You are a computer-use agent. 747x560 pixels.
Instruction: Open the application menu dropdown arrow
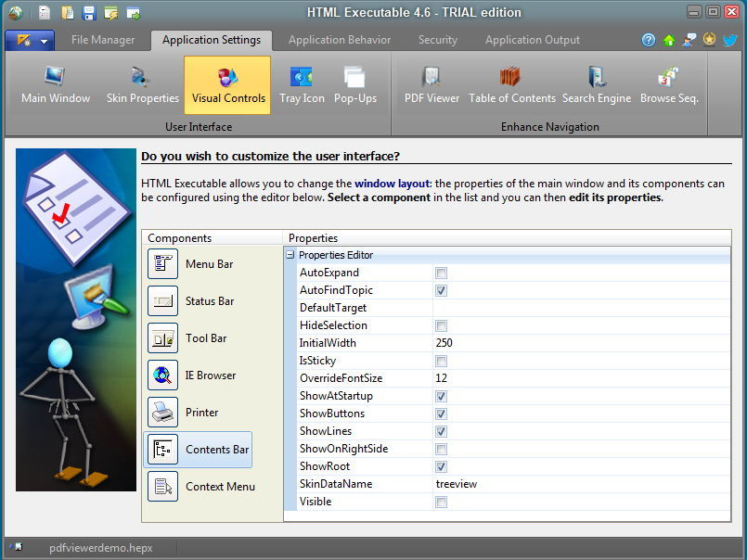[44, 41]
